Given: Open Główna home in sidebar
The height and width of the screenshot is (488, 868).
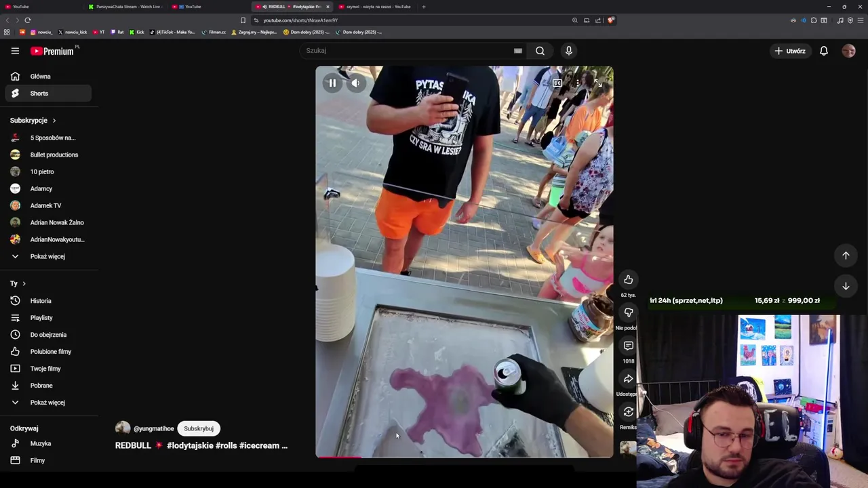Looking at the screenshot, I should point(47,77).
